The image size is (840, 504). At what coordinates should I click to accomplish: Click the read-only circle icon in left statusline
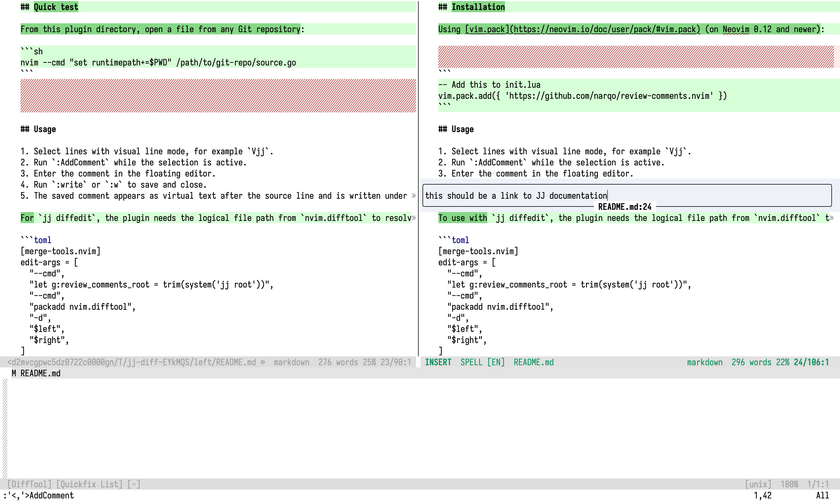coord(263,362)
